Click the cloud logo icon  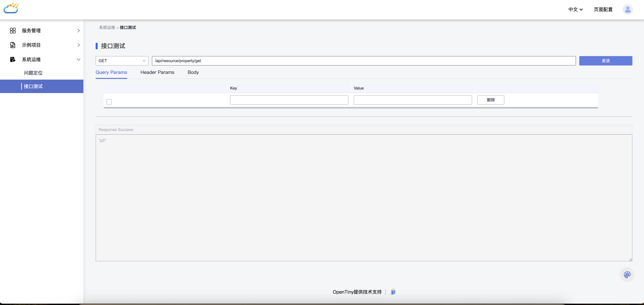click(x=11, y=9)
